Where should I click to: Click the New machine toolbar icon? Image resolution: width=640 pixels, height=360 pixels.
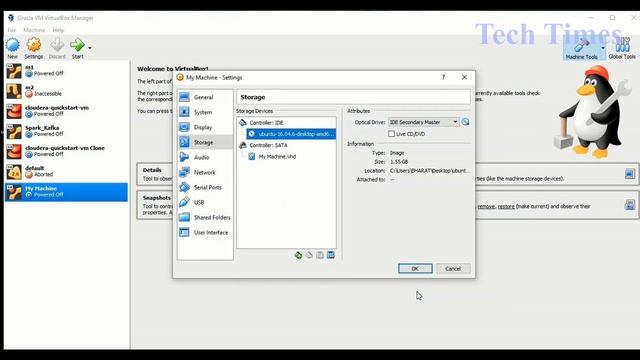(x=13, y=48)
